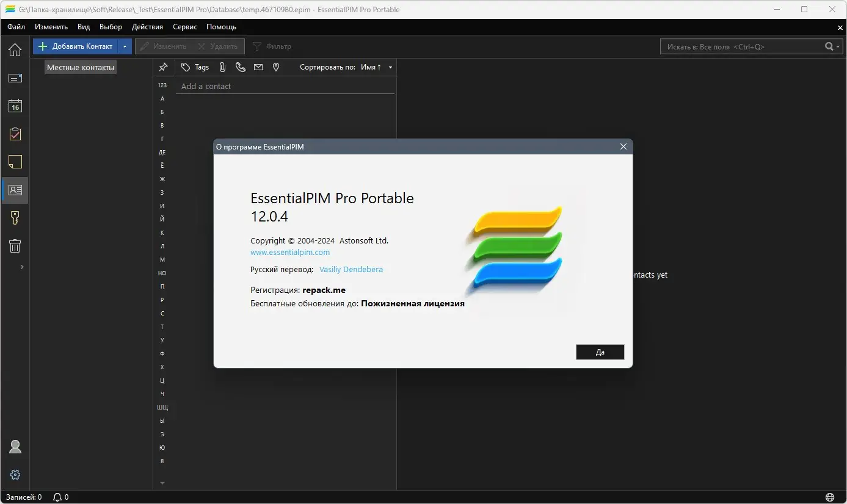Image resolution: width=847 pixels, height=504 pixels.
Task: Filter contacts by letter Г
Action: pyautogui.click(x=162, y=139)
